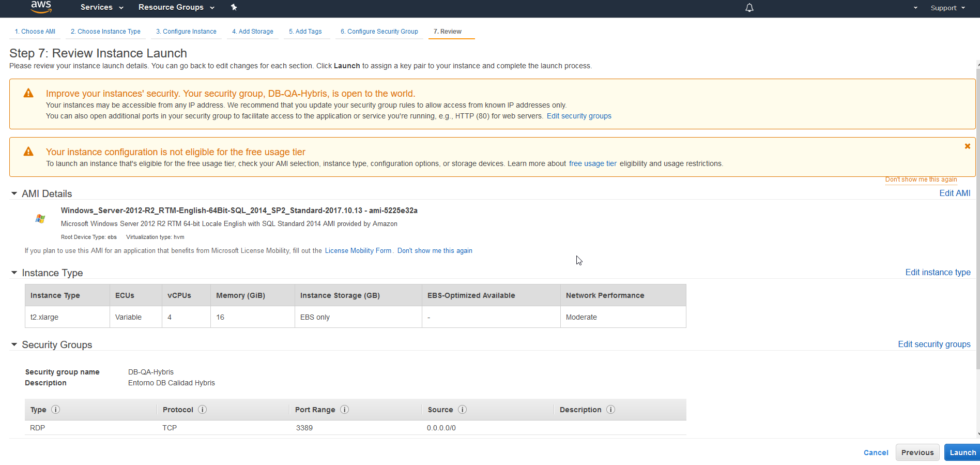This screenshot has width=980, height=465.
Task: Open the notifications bell icon
Action: coord(749,8)
